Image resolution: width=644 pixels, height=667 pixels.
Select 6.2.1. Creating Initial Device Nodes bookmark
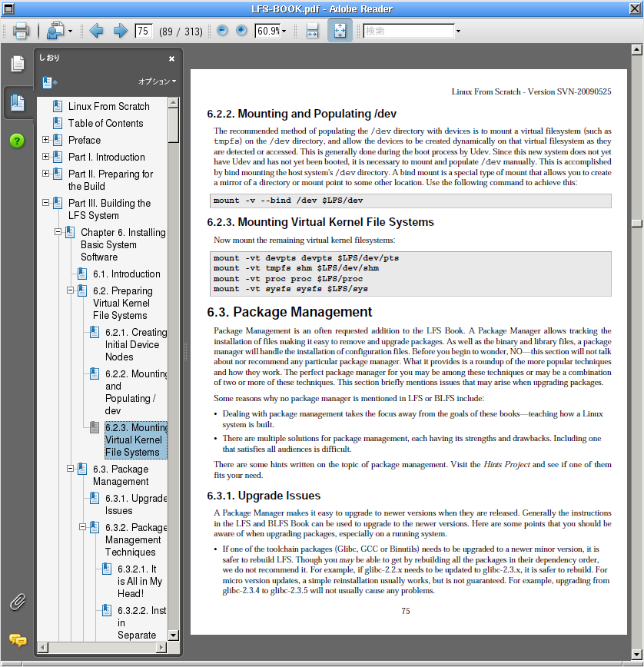[136, 344]
